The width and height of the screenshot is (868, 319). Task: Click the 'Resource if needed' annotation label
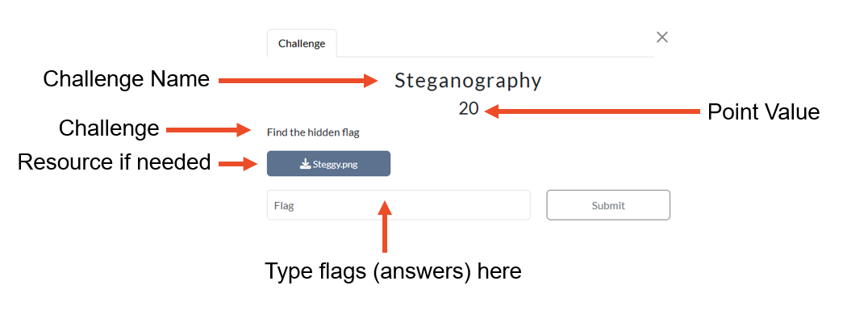[x=114, y=162]
